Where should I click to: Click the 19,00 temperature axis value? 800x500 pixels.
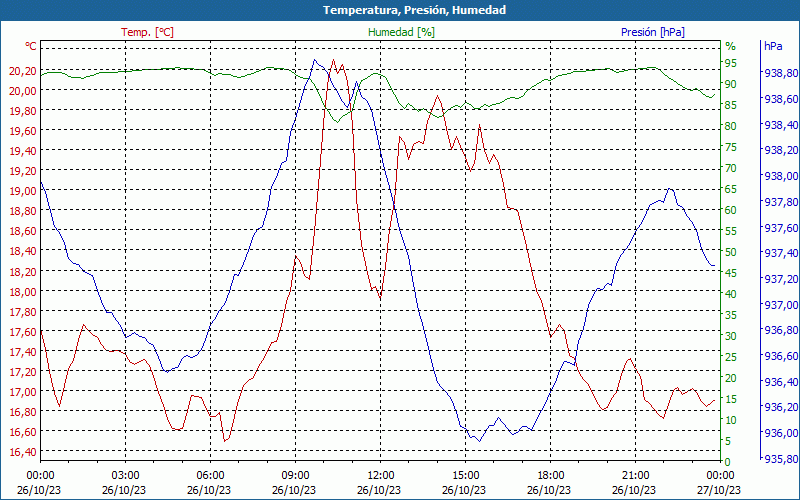tap(23, 191)
